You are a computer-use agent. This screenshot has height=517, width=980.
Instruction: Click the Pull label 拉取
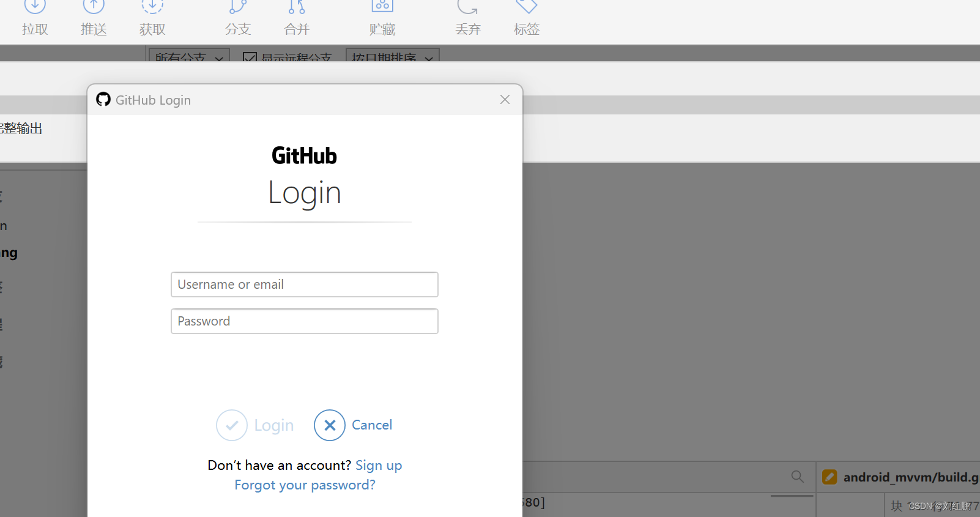coord(35,29)
